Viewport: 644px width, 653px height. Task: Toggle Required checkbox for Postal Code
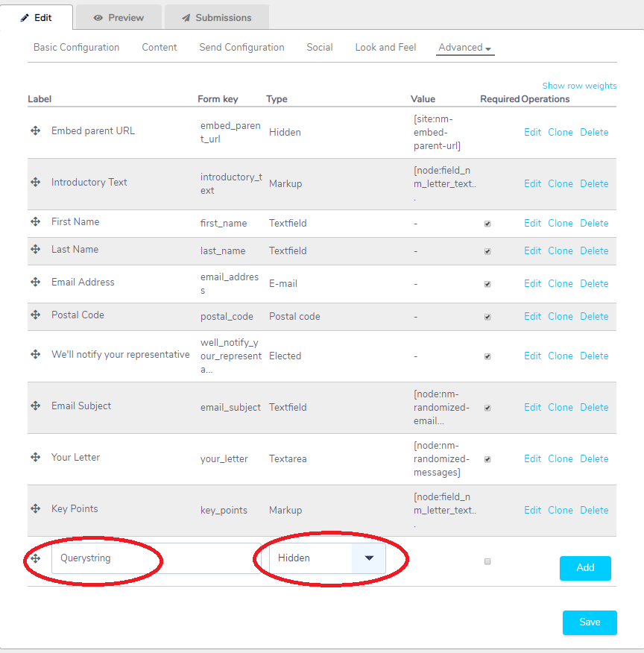487,318
